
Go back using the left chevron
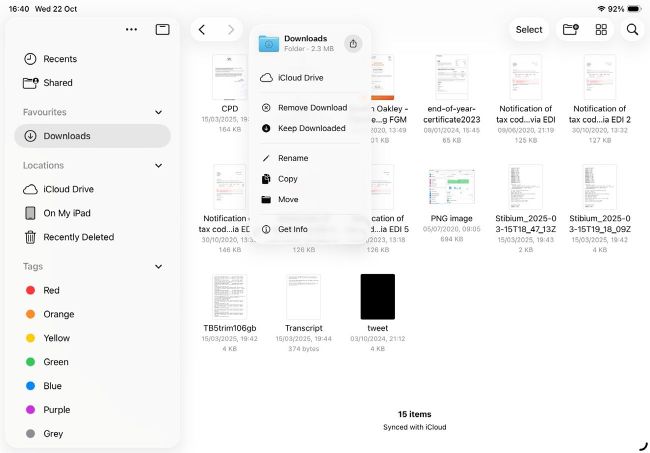click(202, 30)
